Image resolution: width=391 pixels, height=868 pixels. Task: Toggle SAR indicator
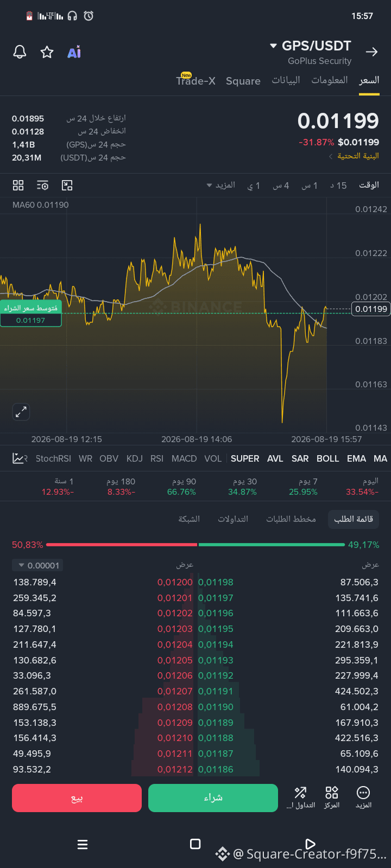click(300, 458)
